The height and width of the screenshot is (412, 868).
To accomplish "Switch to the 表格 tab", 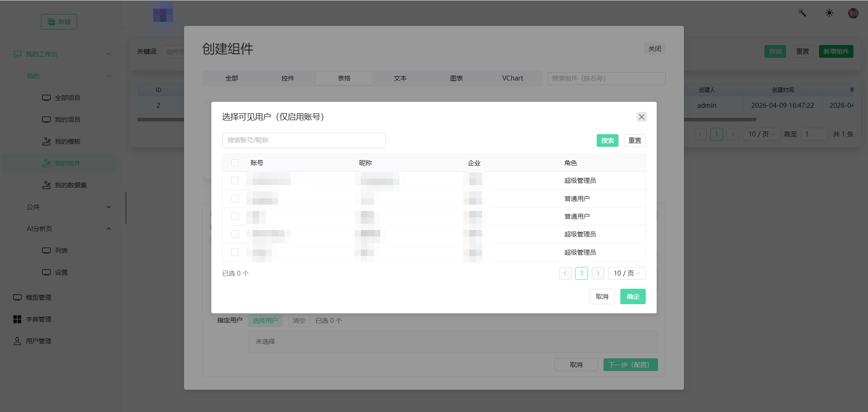I will point(344,78).
